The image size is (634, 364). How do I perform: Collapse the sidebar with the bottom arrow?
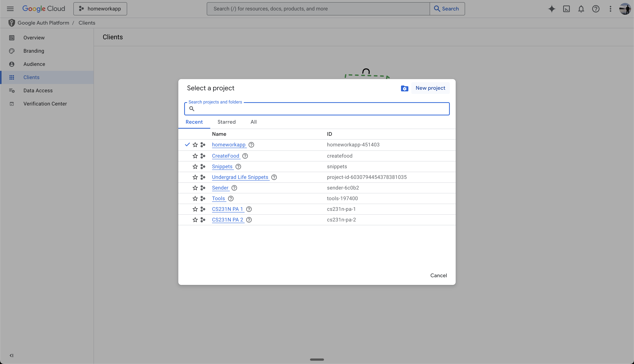click(12, 355)
